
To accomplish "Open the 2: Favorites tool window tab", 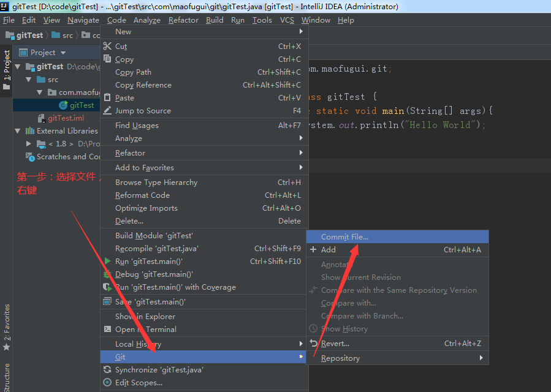I will (x=6, y=327).
